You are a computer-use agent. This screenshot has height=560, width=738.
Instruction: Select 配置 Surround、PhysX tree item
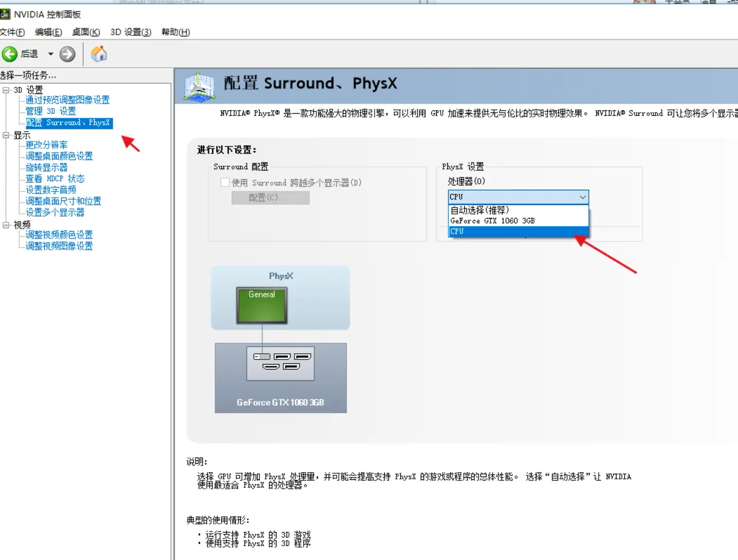tap(68, 123)
